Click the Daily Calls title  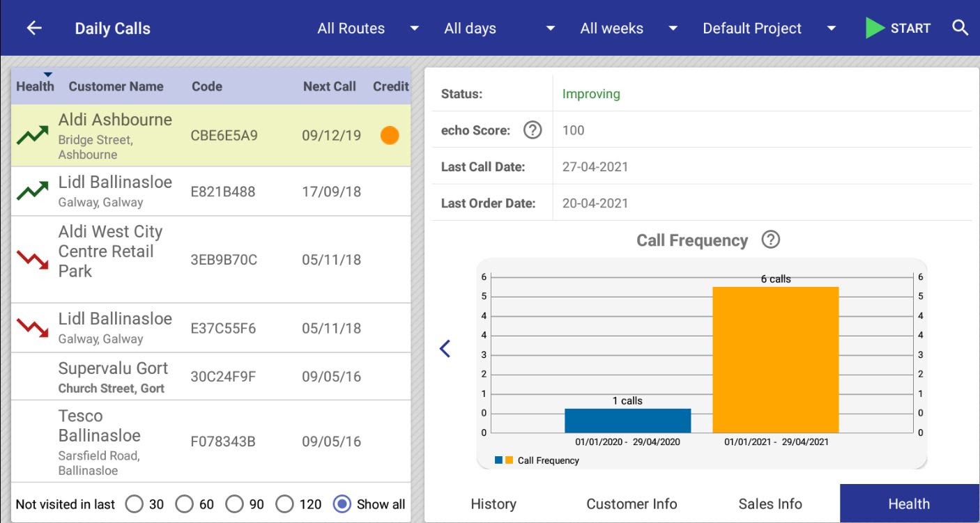(x=113, y=29)
